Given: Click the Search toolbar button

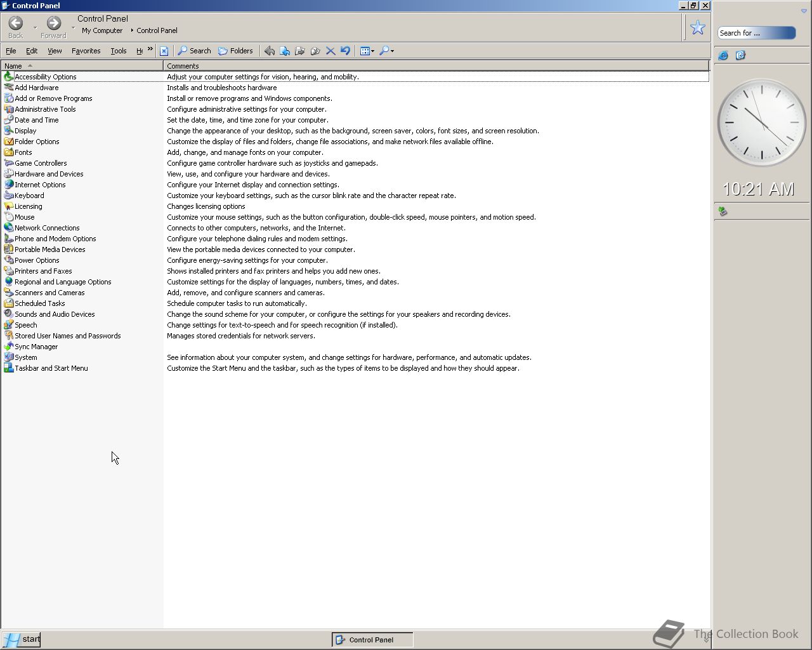Looking at the screenshot, I should [x=194, y=51].
